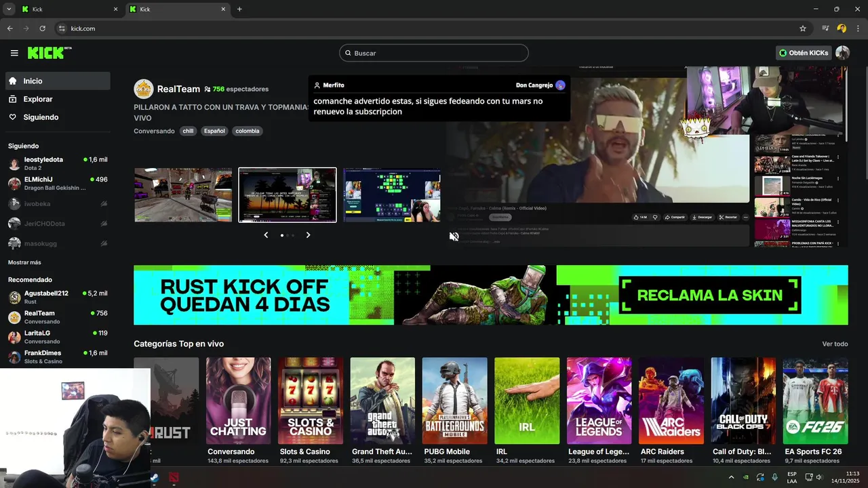Image resolution: width=868 pixels, height=488 pixels.
Task: Open offline channel iwobeka in sidebar
Action: 58,203
